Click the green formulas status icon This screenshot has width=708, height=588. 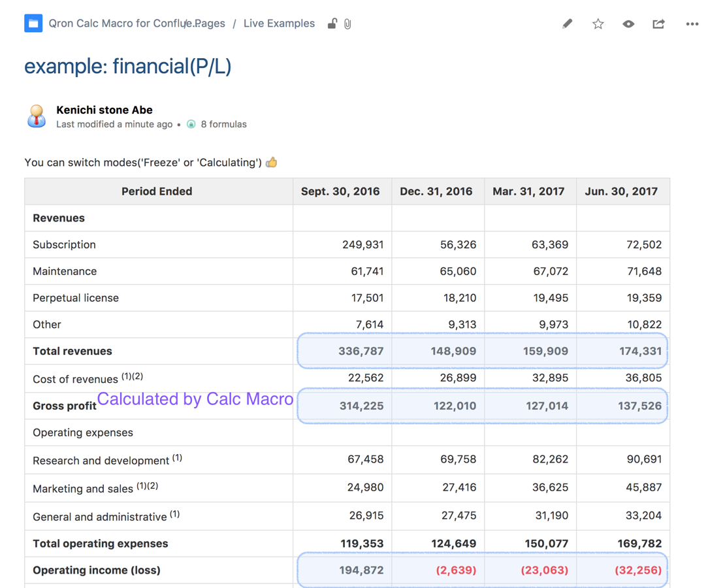[191, 124]
